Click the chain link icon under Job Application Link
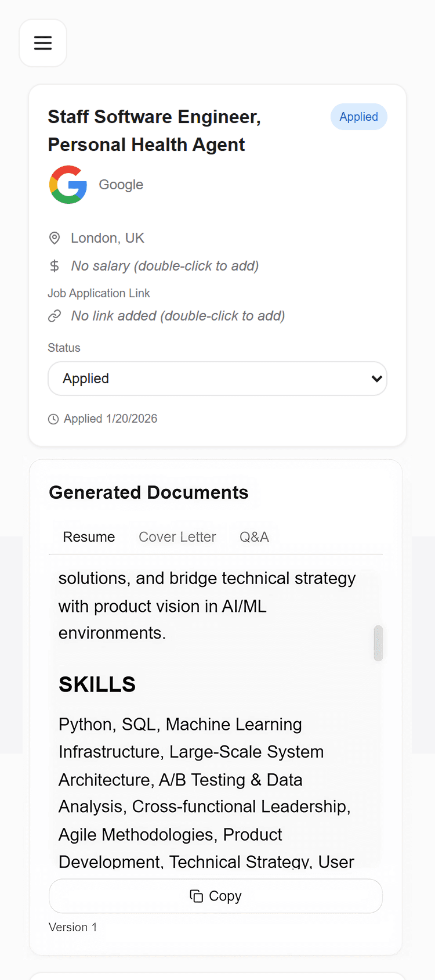 55,316
